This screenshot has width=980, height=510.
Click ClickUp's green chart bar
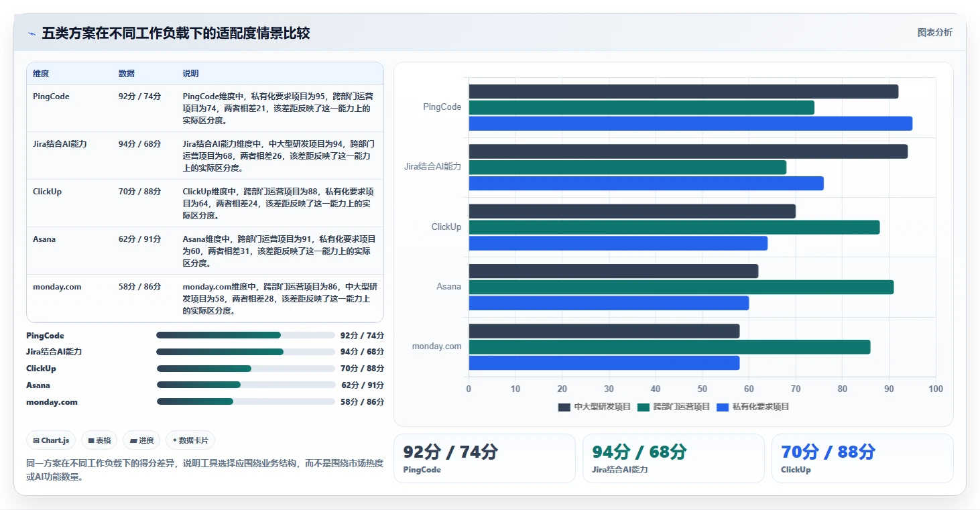[x=674, y=227]
